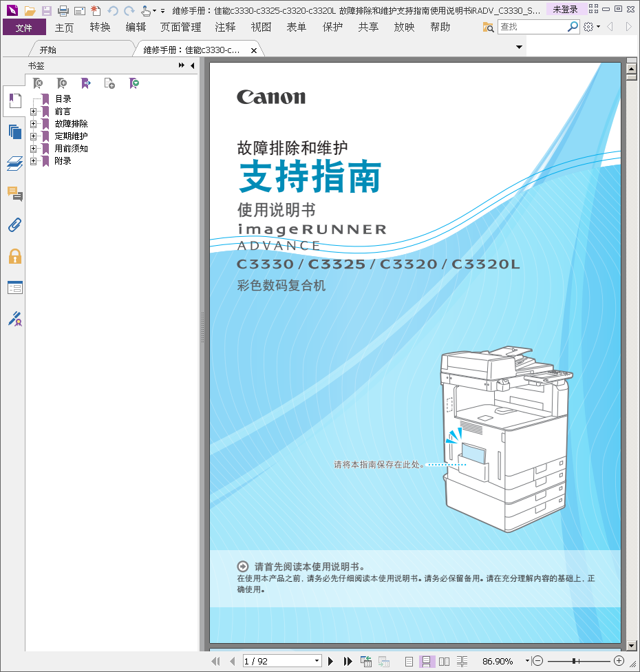The height and width of the screenshot is (672, 640).
Task: Click the advanced search folder icon
Action: 489,28
